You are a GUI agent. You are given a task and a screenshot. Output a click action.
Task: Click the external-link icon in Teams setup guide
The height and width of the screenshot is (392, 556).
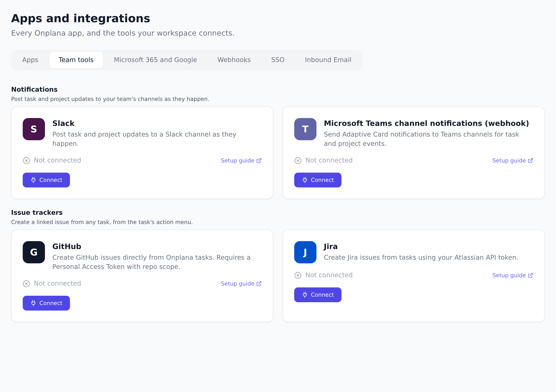[530, 161]
